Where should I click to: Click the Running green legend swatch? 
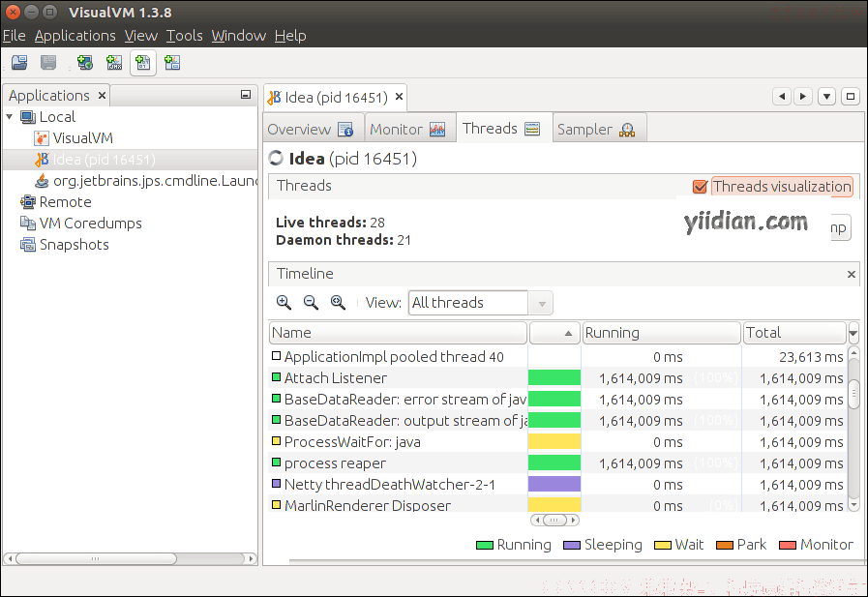485,545
